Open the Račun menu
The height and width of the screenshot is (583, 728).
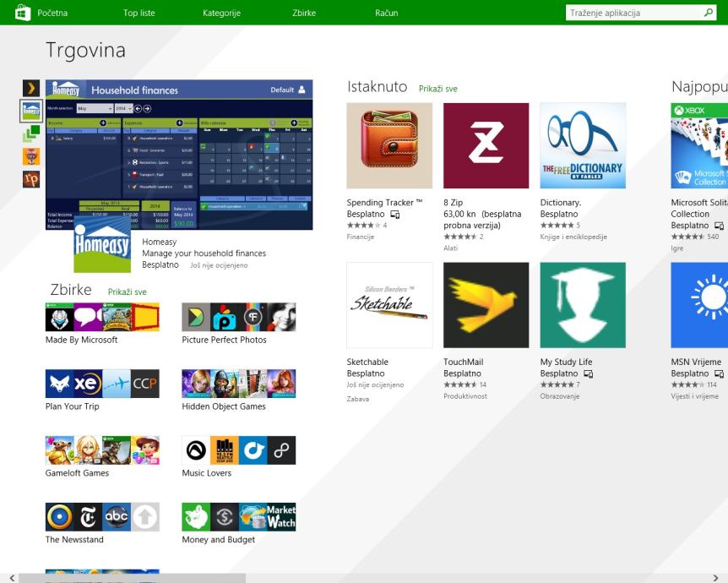point(386,13)
